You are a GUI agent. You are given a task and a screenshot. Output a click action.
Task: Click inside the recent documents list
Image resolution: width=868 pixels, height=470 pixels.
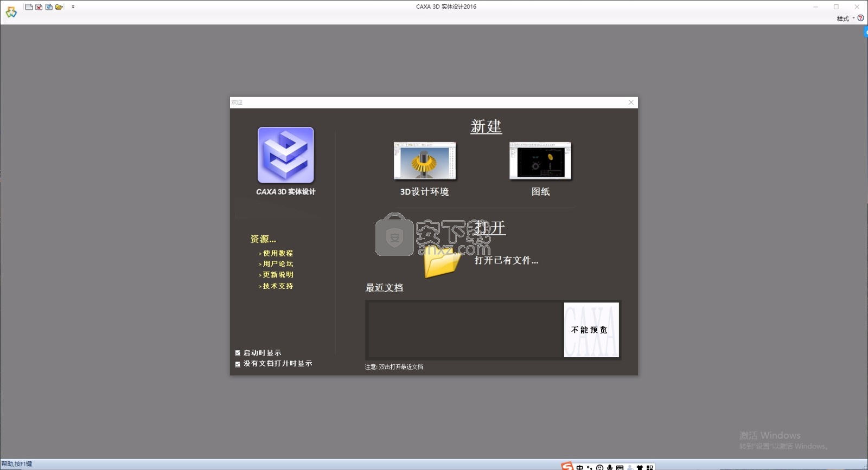(465, 330)
